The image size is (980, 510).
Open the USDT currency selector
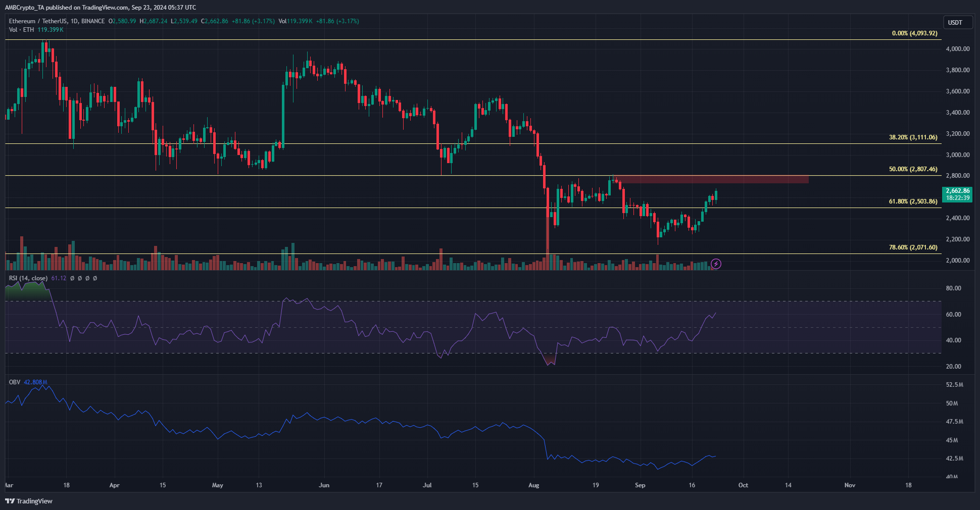tap(958, 22)
